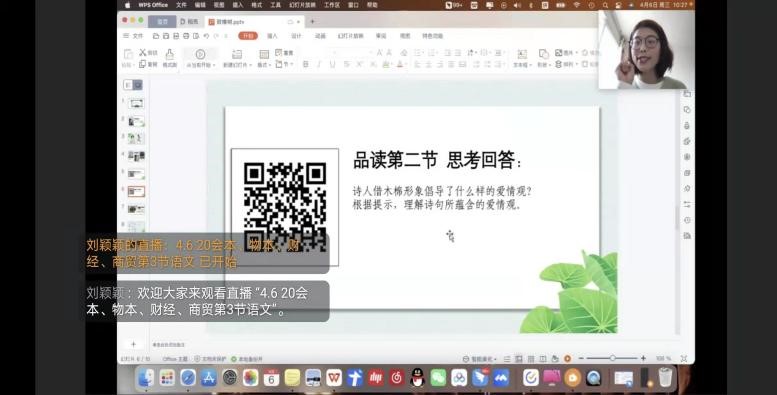Click the Bold formatting icon

(x=305, y=64)
